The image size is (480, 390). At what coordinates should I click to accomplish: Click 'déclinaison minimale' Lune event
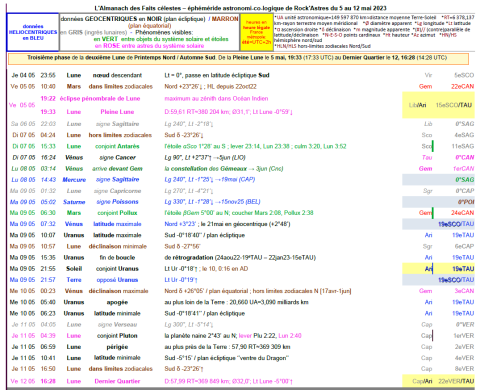118,247
